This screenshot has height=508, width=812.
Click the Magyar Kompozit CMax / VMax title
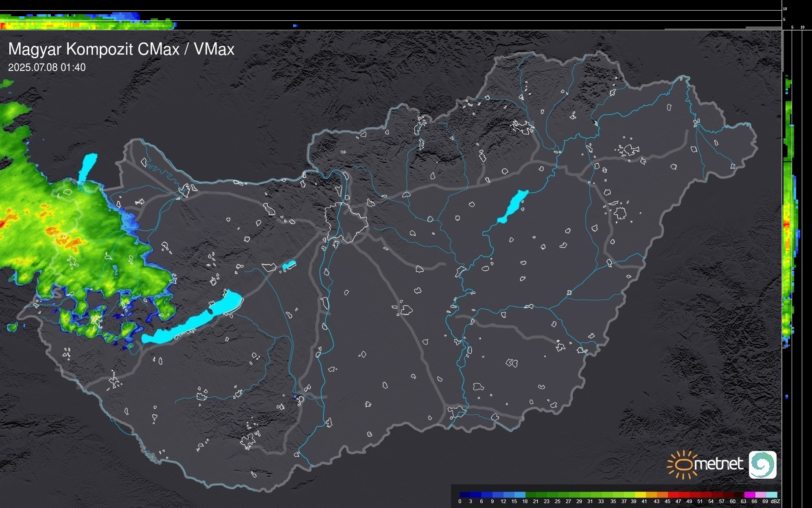pyautogui.click(x=121, y=49)
